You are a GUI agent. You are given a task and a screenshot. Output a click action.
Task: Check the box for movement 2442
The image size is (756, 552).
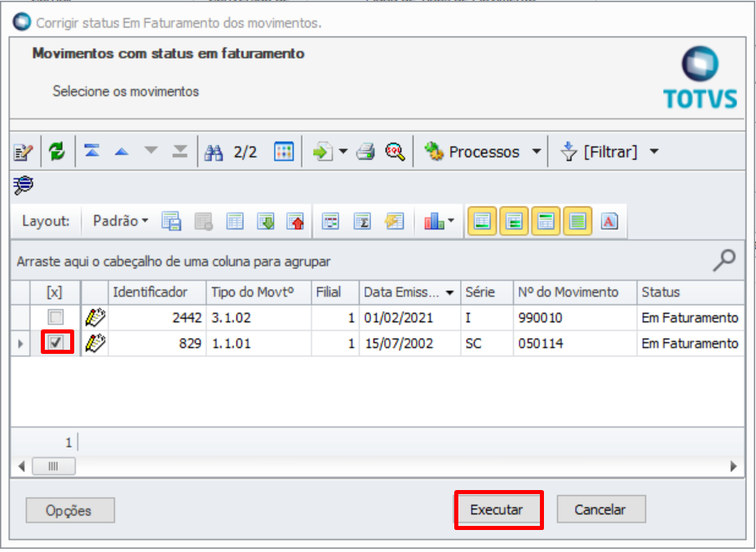[x=56, y=317]
